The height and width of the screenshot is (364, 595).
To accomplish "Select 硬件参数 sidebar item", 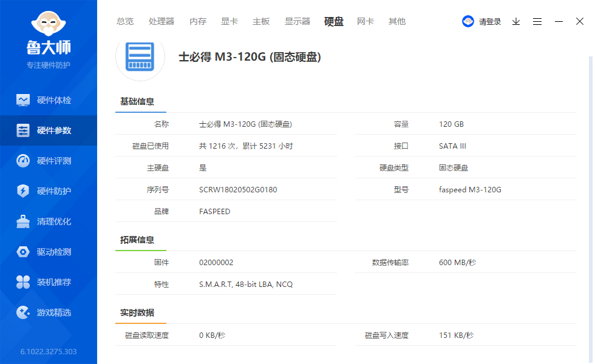I will click(x=49, y=130).
